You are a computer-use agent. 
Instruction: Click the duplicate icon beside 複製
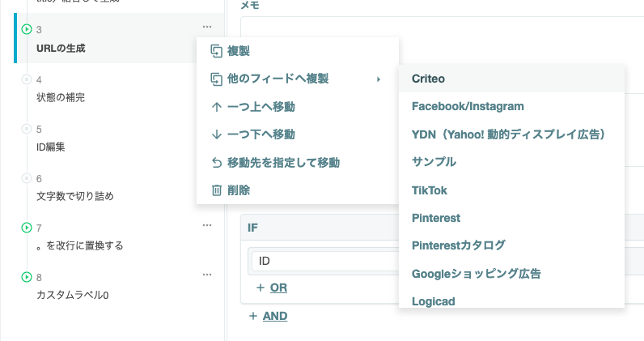[x=217, y=51]
